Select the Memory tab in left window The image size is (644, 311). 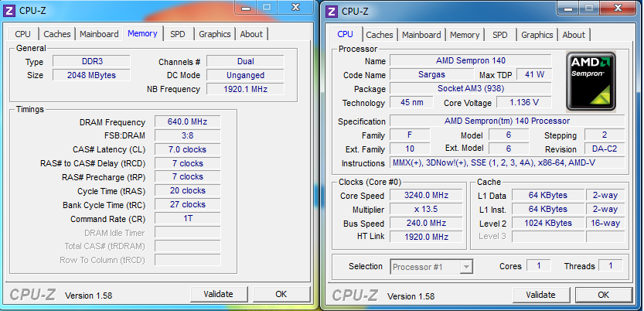click(142, 33)
